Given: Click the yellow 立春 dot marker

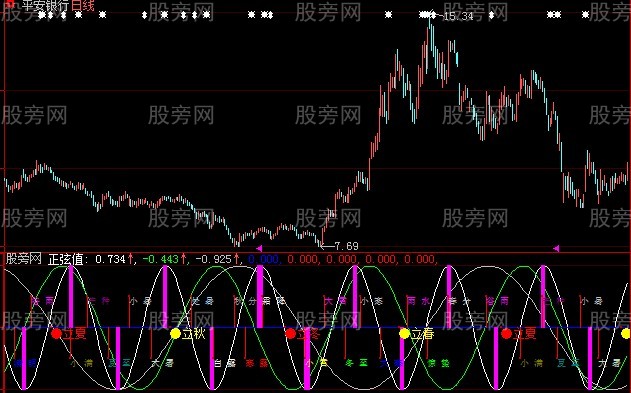Looking at the screenshot, I should click(x=404, y=333).
